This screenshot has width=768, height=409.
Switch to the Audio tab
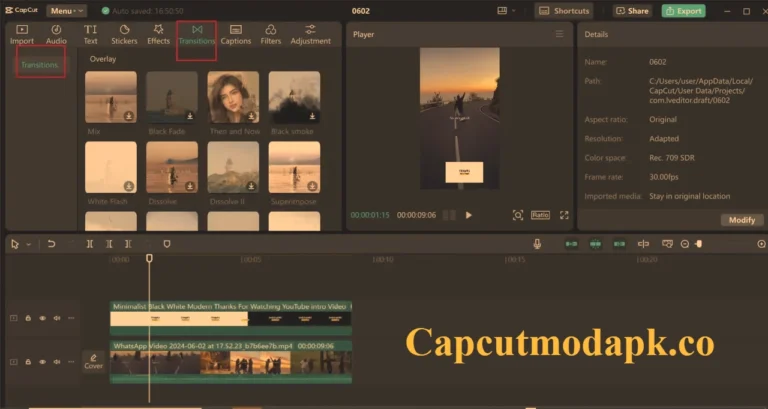[x=56, y=34]
